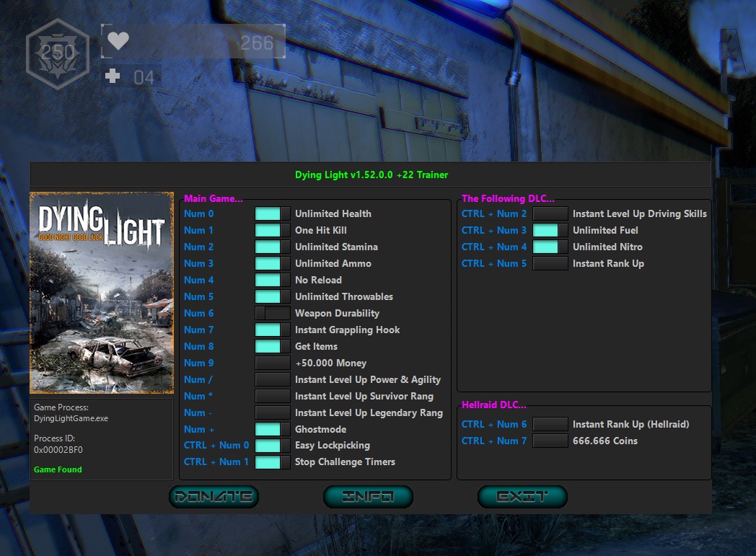
Task: Turn off the Ghostmode toggle
Action: point(273,429)
